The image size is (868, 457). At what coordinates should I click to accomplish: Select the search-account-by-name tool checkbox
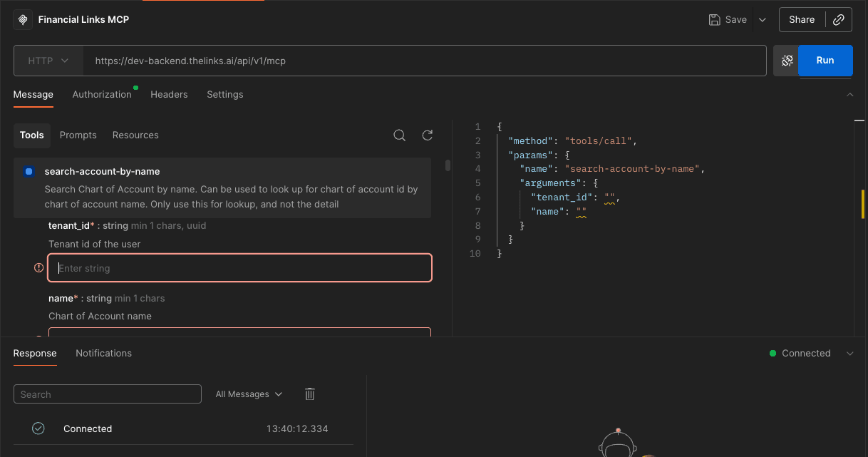(28, 171)
